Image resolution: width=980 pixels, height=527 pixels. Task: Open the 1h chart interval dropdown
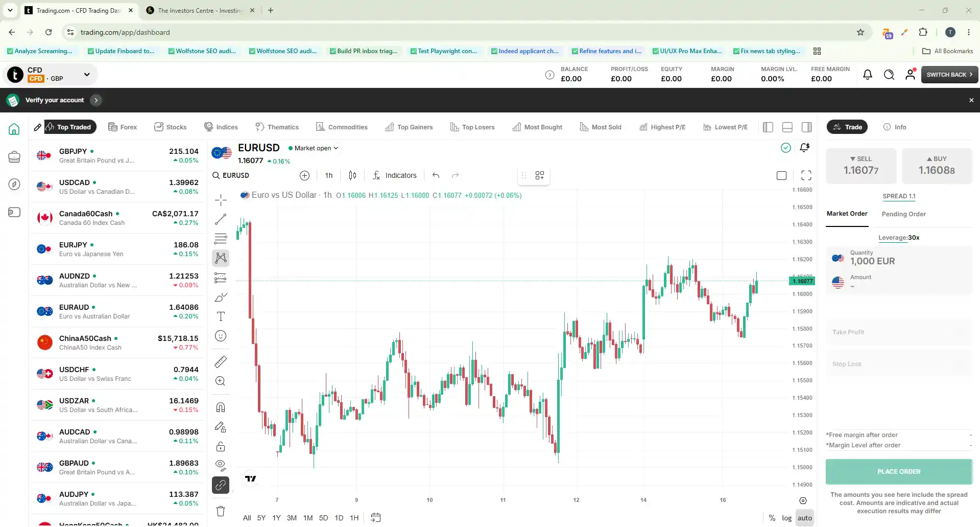pos(329,175)
